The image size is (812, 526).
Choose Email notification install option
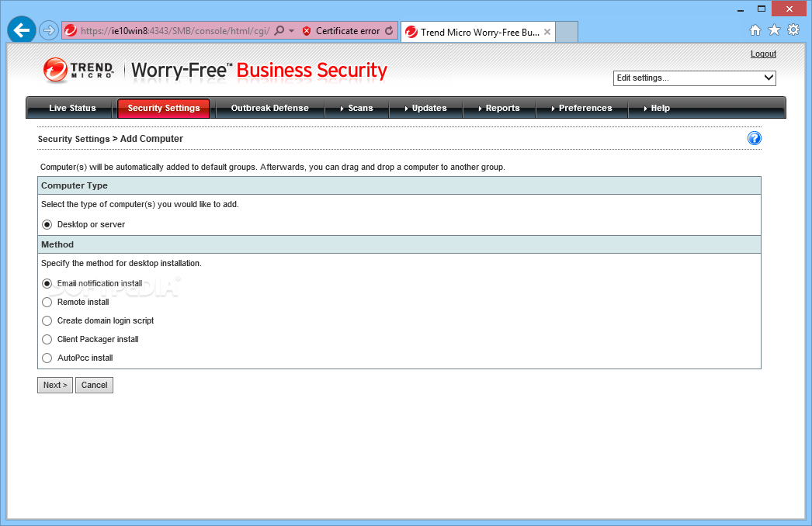point(47,284)
